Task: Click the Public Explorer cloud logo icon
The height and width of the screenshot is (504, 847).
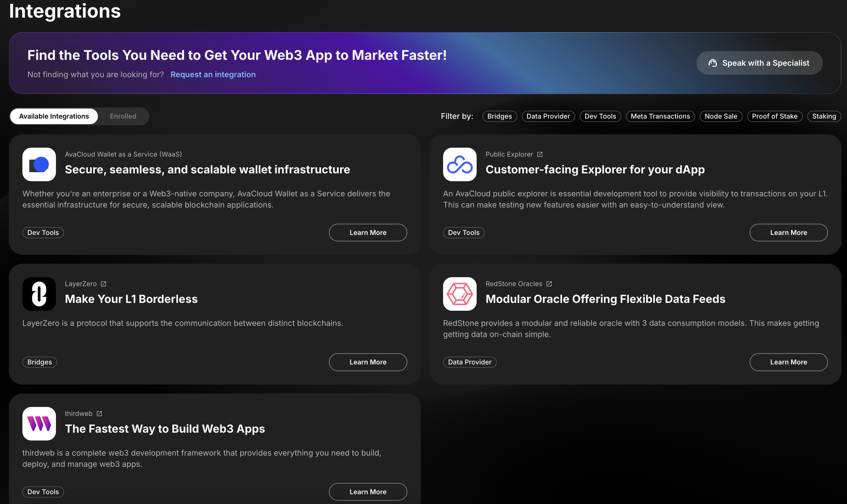Action: pyautogui.click(x=460, y=164)
